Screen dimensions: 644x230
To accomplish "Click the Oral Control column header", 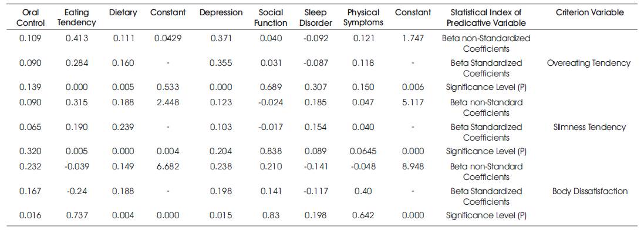I will 31,17.
